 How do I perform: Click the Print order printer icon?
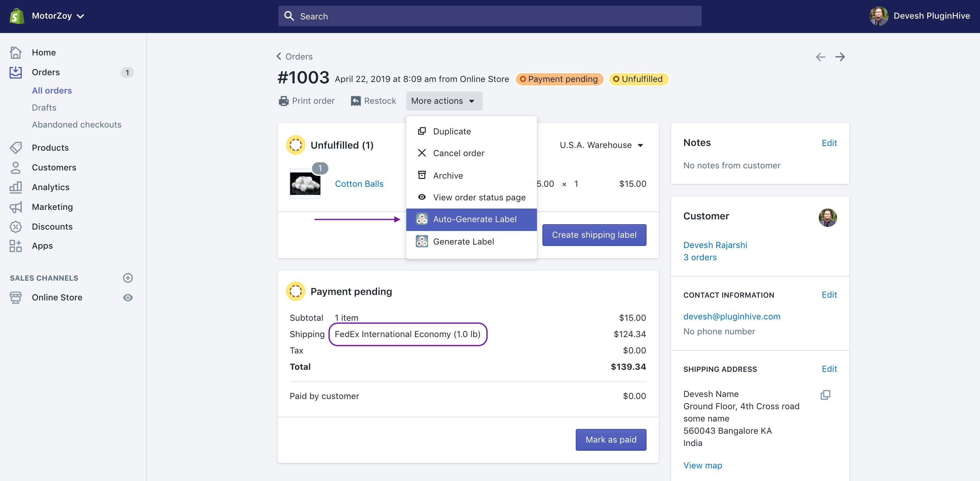[283, 101]
